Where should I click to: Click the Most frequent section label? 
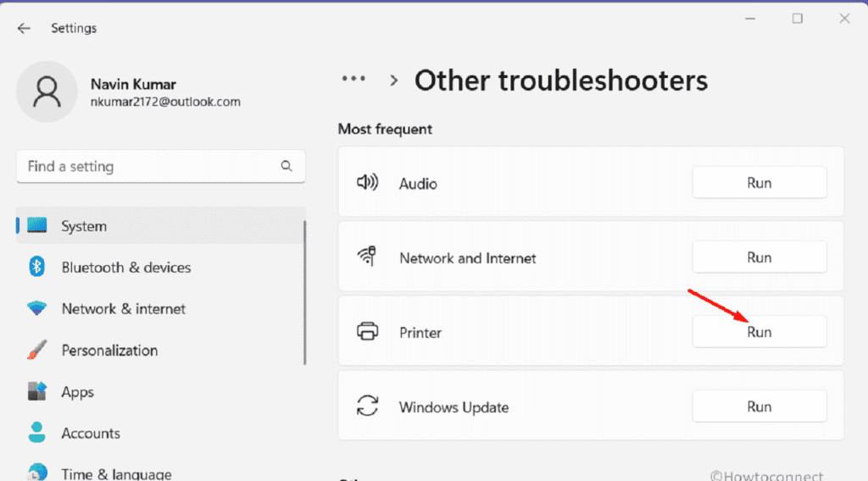[x=385, y=129]
